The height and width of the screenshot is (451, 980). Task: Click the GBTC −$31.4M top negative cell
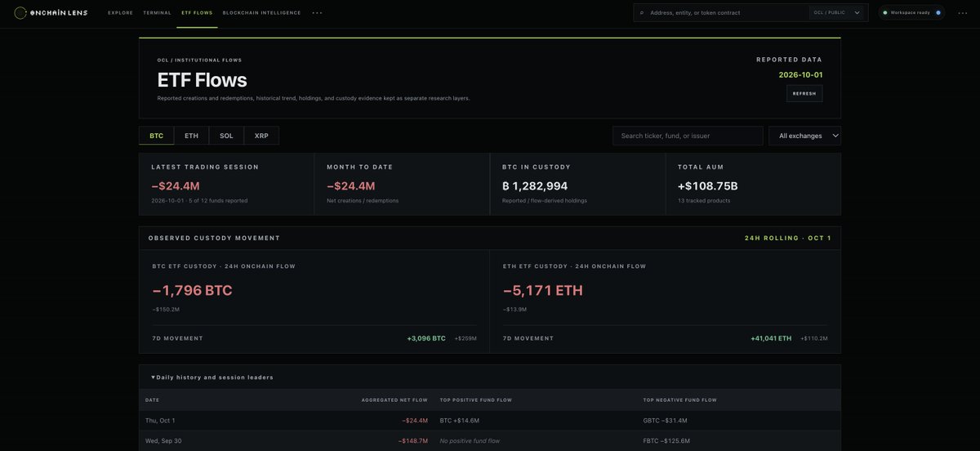click(x=666, y=420)
